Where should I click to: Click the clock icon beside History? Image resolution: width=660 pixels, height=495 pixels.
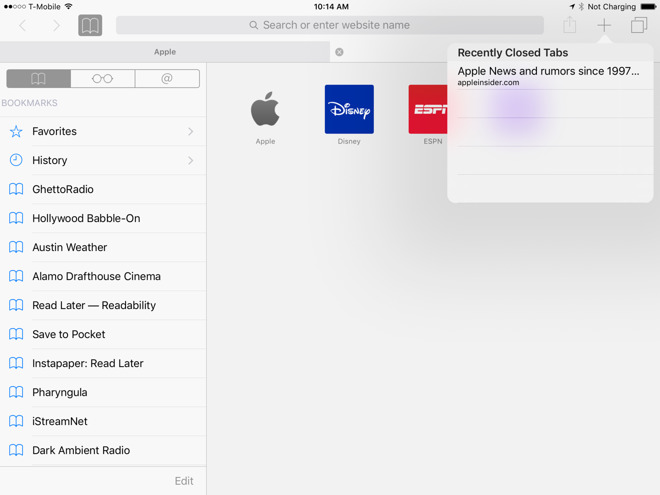point(16,160)
